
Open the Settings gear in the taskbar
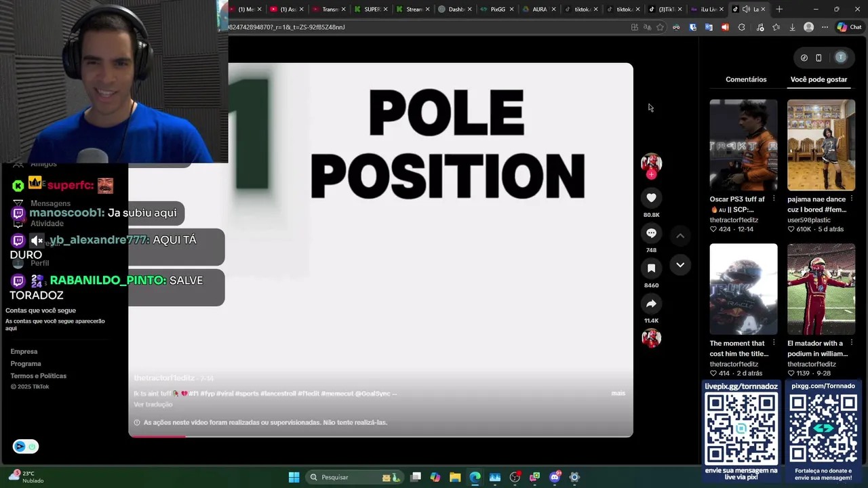point(574,477)
